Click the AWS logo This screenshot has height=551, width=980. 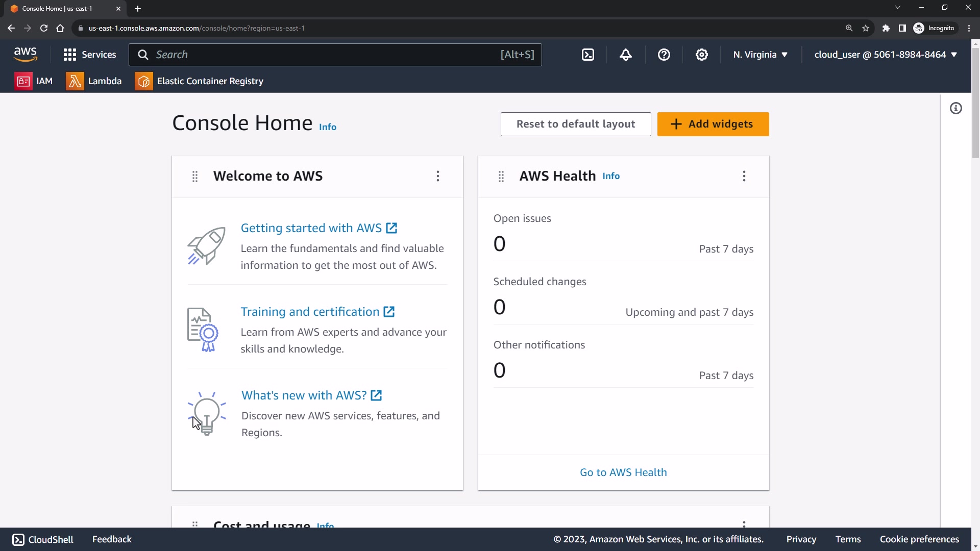25,54
